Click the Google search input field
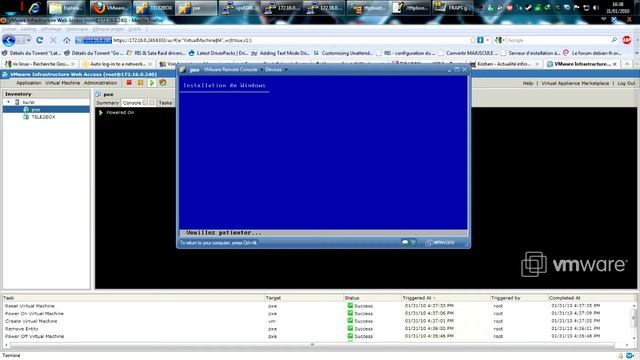 558,40
